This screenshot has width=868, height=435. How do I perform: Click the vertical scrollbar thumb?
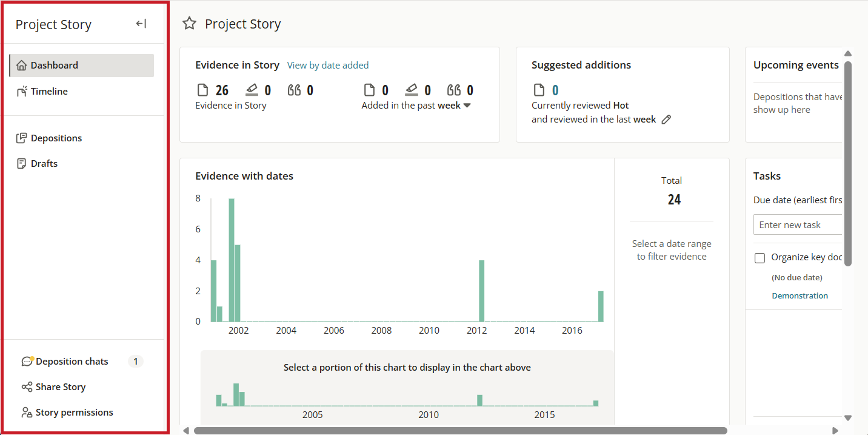click(x=848, y=163)
